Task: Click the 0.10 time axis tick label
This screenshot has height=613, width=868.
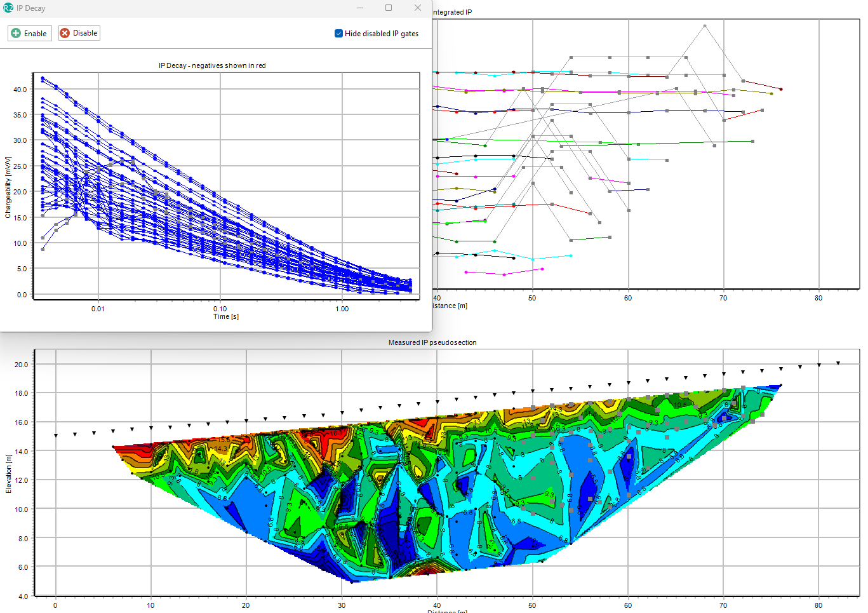Action: click(x=220, y=309)
